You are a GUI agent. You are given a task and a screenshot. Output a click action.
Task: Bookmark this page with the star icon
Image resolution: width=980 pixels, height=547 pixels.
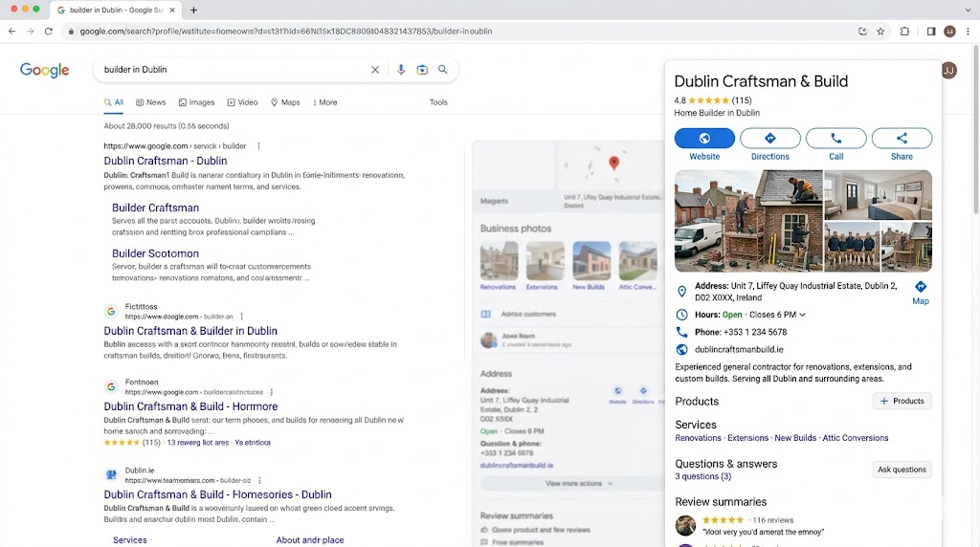pyautogui.click(x=880, y=32)
